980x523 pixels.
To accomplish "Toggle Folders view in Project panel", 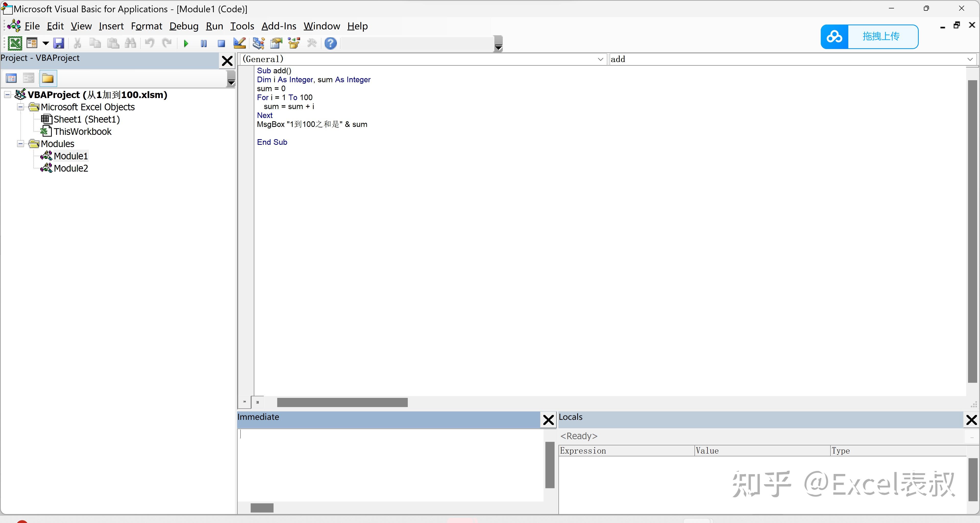I will [48, 78].
